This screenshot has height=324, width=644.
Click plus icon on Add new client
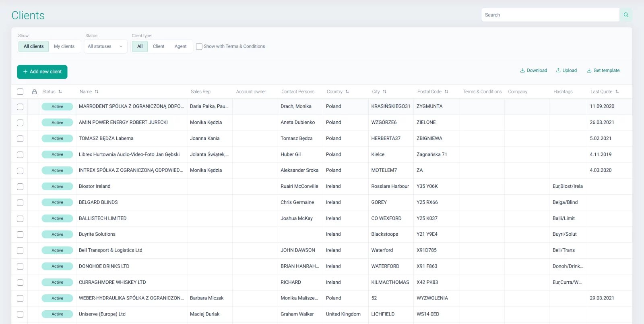25,72
